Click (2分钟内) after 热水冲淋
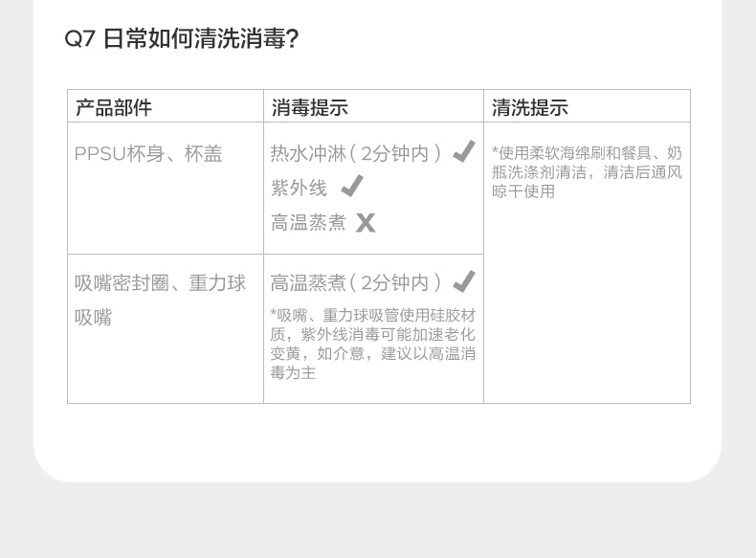This screenshot has width=756, height=558. (x=395, y=153)
